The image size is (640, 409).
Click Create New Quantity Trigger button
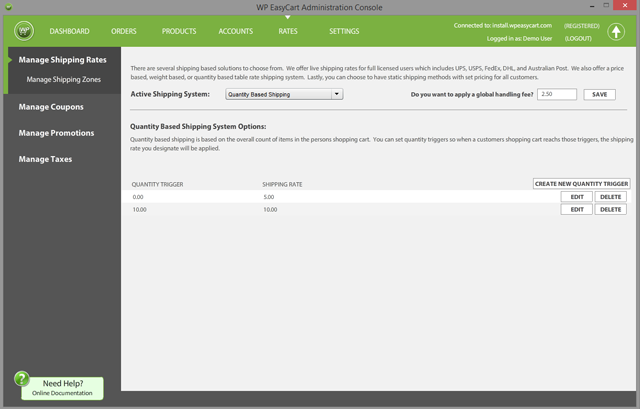[x=581, y=184]
